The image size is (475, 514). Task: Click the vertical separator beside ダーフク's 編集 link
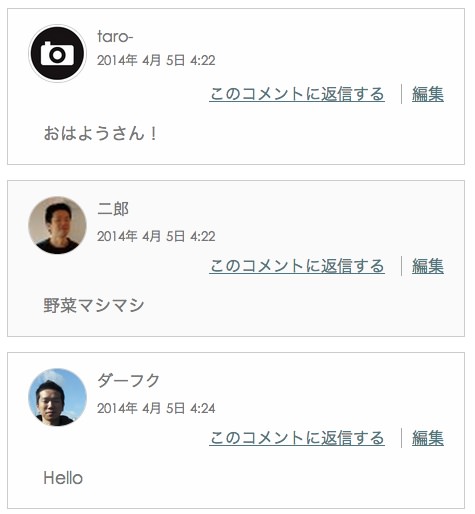tap(401, 438)
